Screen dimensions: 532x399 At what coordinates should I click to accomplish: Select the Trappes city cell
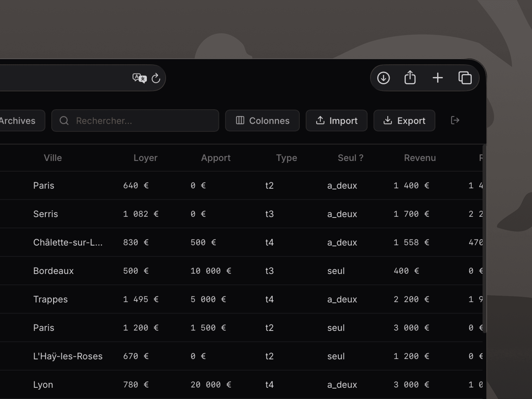[x=50, y=299]
